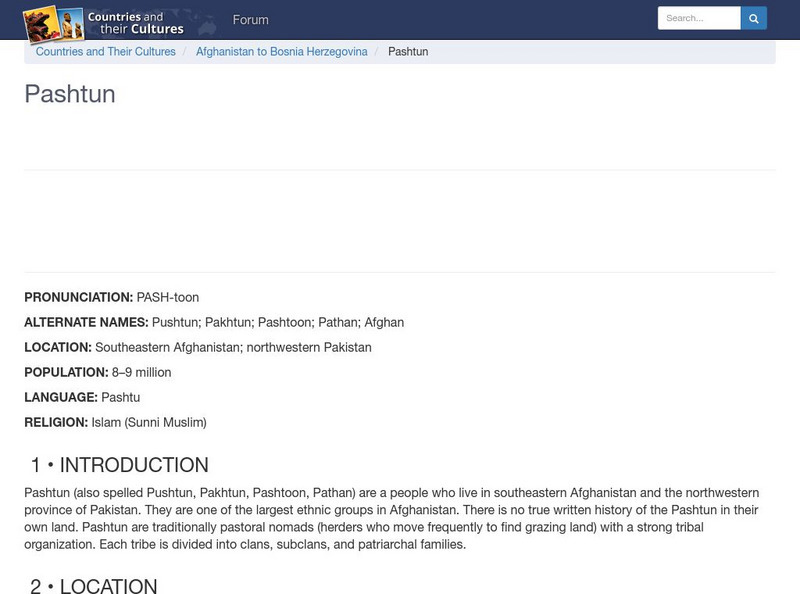The width and height of the screenshot is (800, 594).
Task: Activate the search button beside the search box
Action: [x=753, y=18]
